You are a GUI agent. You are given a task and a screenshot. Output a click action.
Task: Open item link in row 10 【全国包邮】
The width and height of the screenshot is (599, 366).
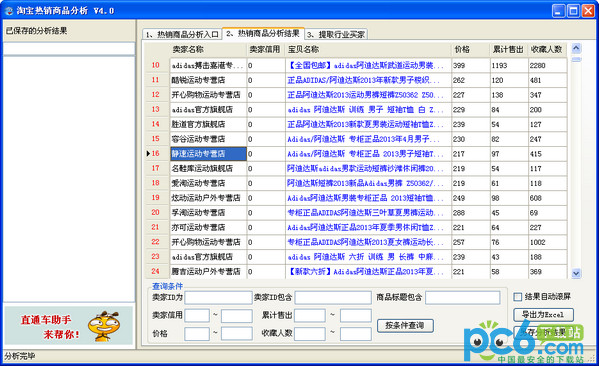click(x=365, y=65)
